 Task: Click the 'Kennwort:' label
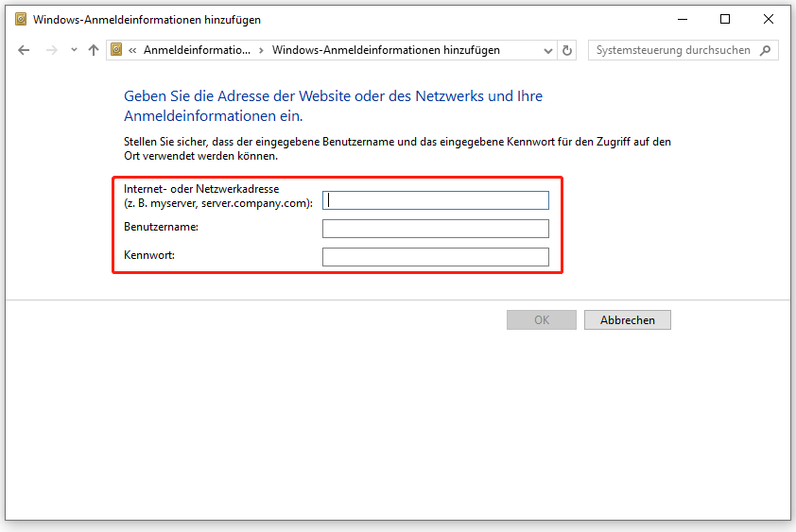149,255
